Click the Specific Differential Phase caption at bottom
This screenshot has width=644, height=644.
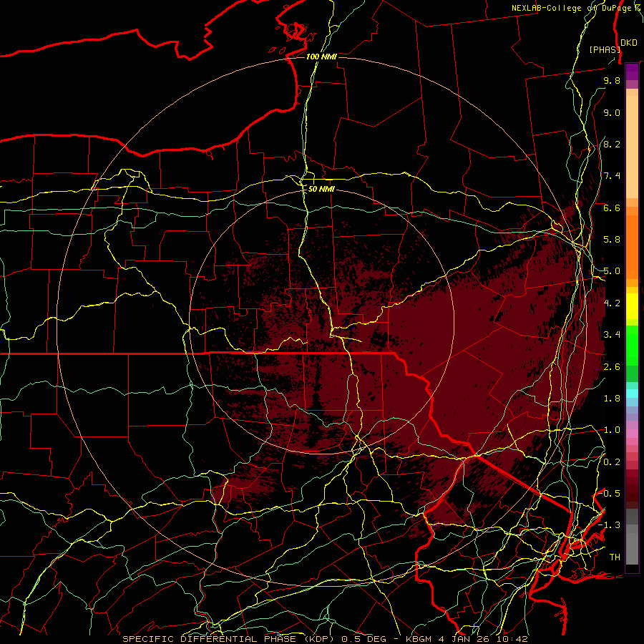325,639
